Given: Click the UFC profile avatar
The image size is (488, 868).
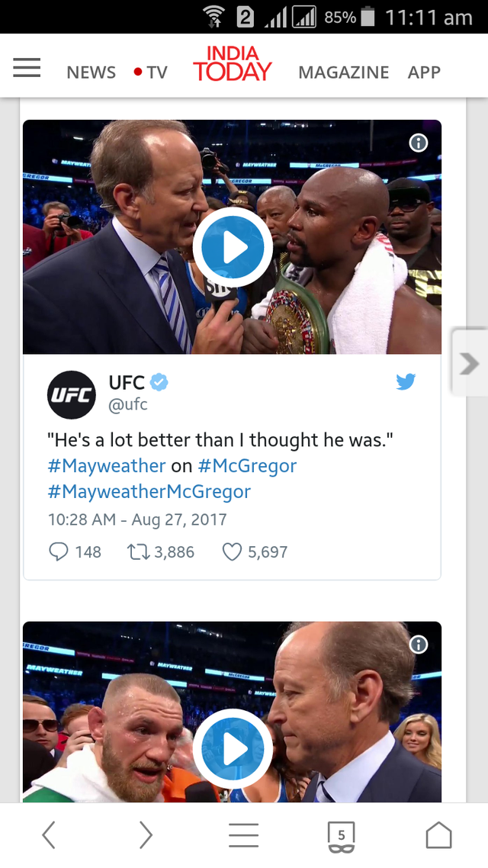Looking at the screenshot, I should point(72,394).
